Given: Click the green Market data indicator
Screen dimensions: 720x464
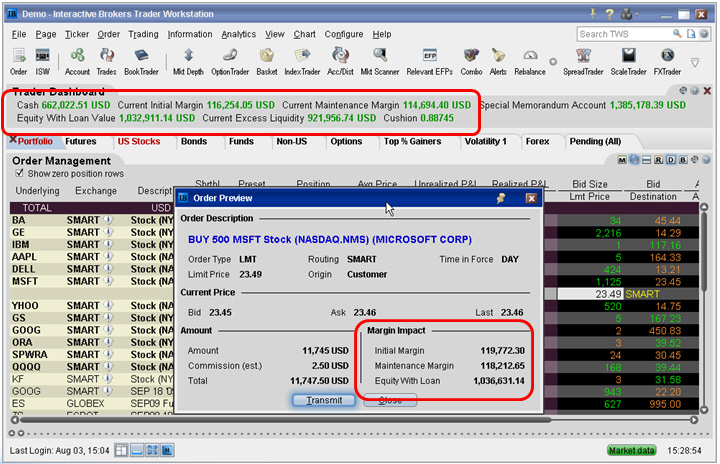Looking at the screenshot, I should pyautogui.click(x=631, y=450).
